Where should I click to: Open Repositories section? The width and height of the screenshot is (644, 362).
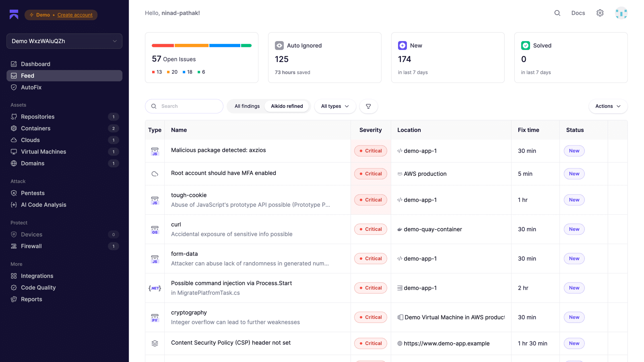coord(64,117)
